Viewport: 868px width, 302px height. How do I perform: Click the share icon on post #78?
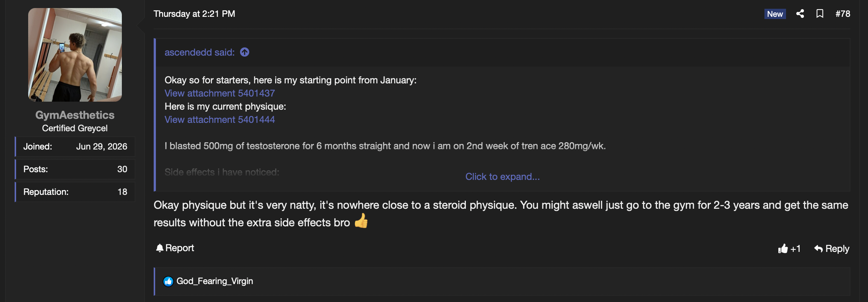click(800, 14)
